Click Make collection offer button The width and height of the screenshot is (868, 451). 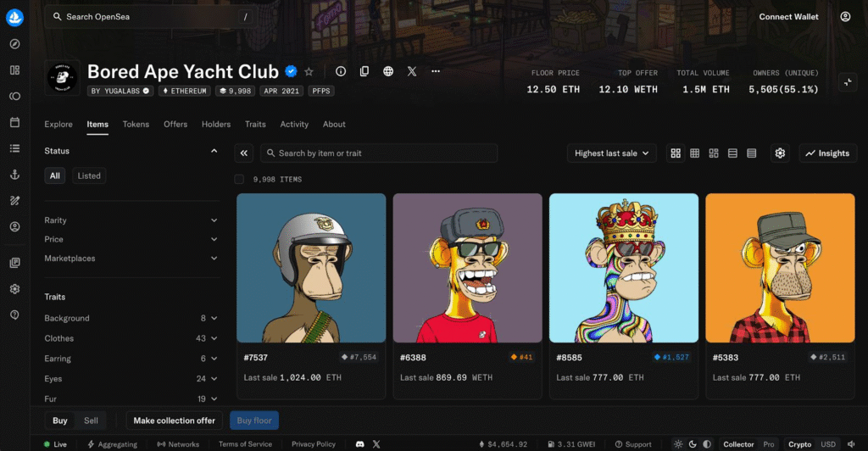[176, 420]
